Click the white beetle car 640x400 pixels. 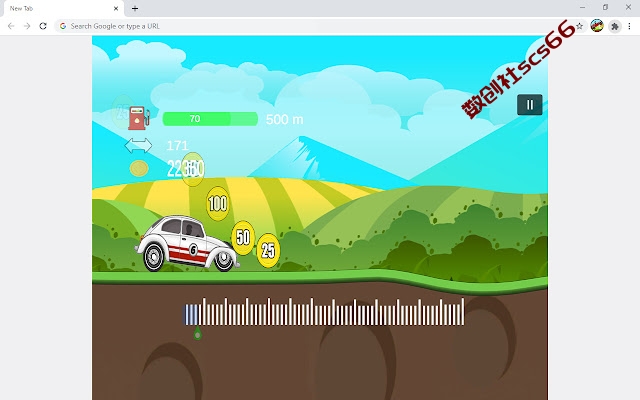click(187, 244)
